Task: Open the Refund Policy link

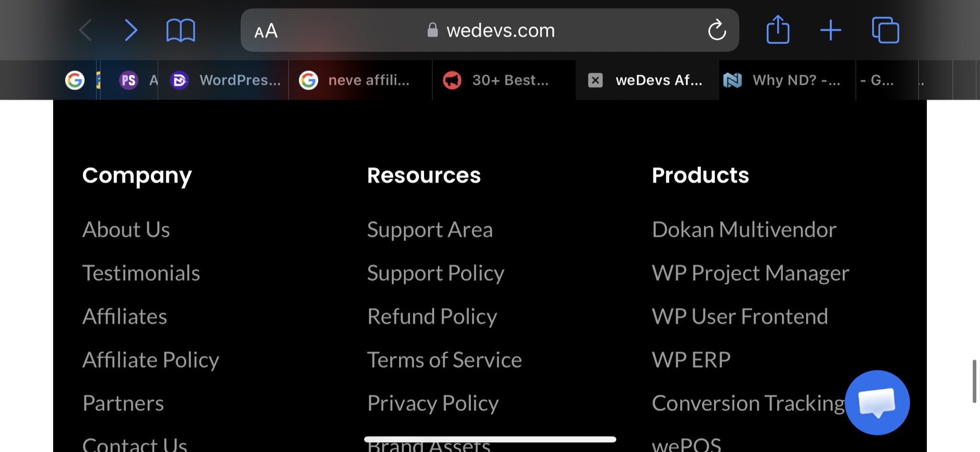Action: (x=432, y=316)
